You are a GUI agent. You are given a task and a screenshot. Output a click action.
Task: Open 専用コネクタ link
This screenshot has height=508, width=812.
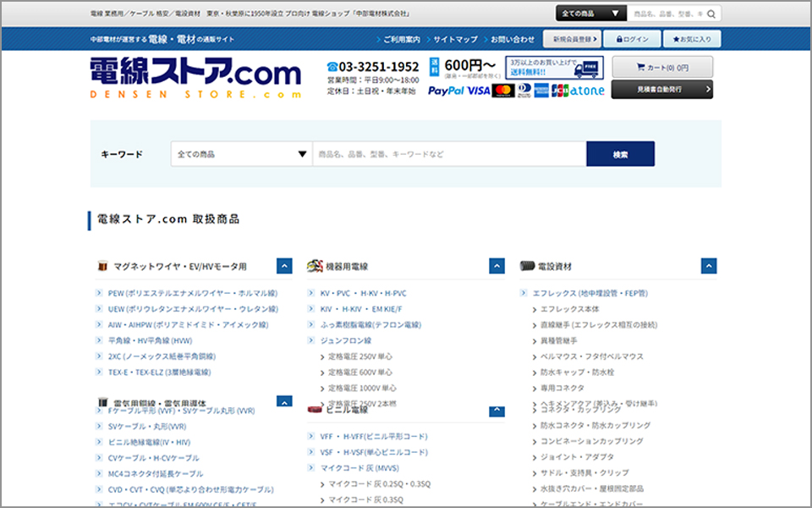tap(562, 389)
